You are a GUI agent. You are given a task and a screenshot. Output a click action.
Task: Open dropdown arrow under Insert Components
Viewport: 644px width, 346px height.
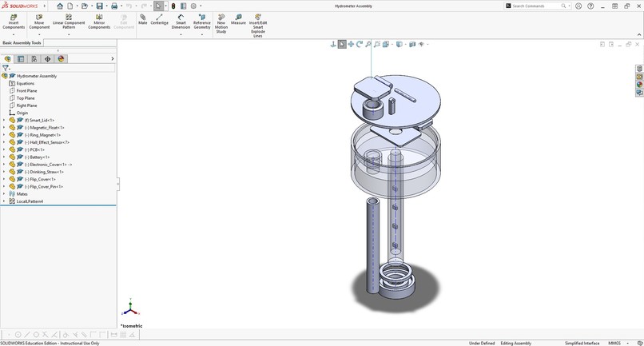pyautogui.click(x=14, y=34)
